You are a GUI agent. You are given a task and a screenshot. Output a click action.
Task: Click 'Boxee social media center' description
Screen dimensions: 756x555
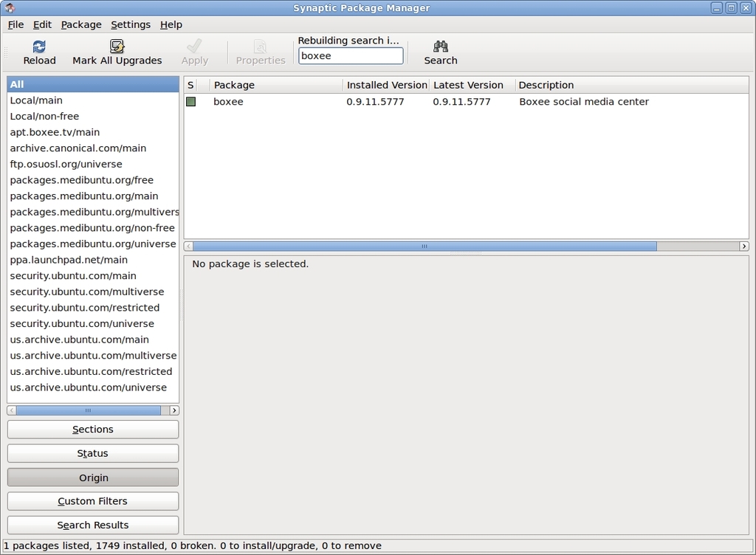click(x=584, y=102)
